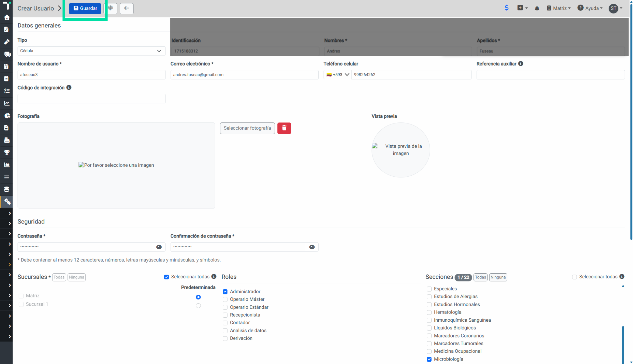
Task: Open the Tipo dropdown showing Cédula
Action: 91,51
